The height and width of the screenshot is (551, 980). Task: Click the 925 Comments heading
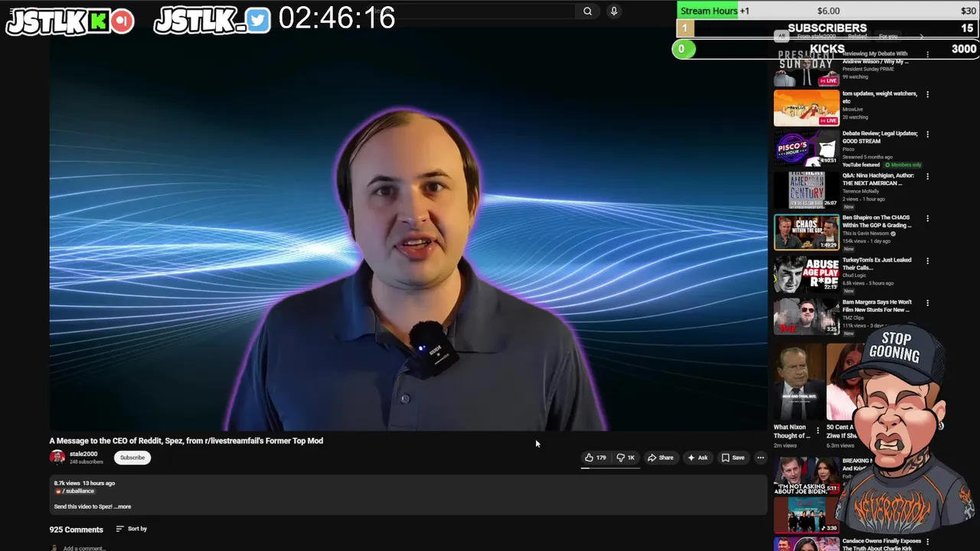pyautogui.click(x=76, y=530)
